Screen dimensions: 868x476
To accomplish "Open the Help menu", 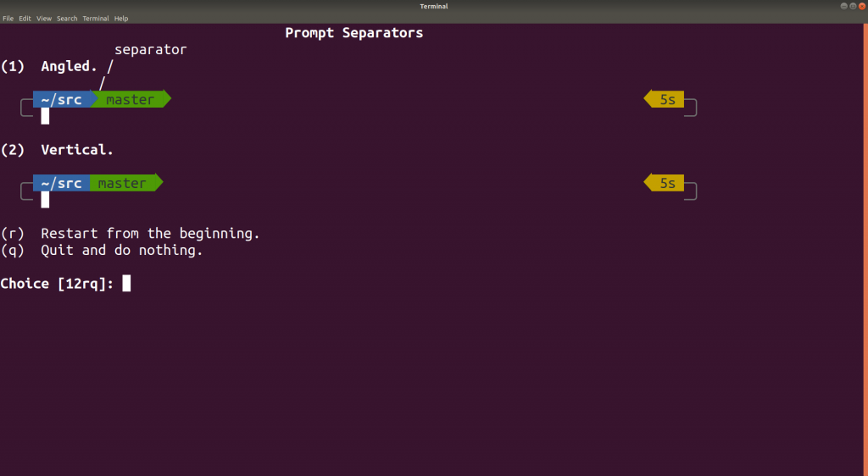I will (121, 19).
